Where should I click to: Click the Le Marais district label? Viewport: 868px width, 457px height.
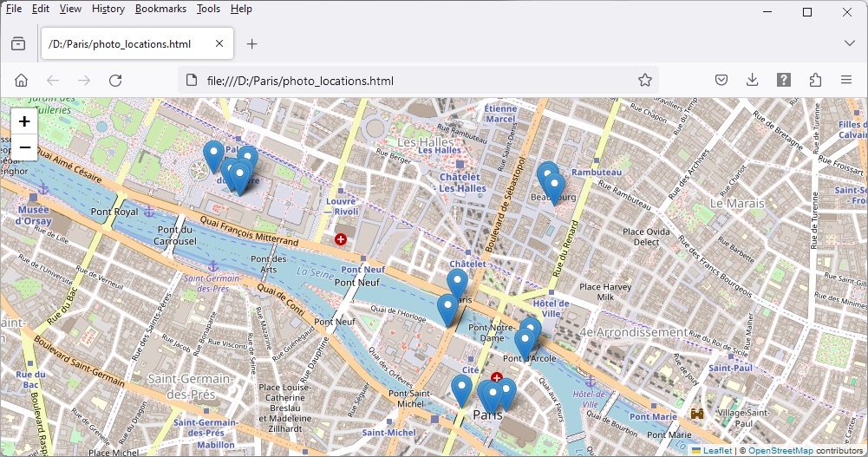[737, 204]
